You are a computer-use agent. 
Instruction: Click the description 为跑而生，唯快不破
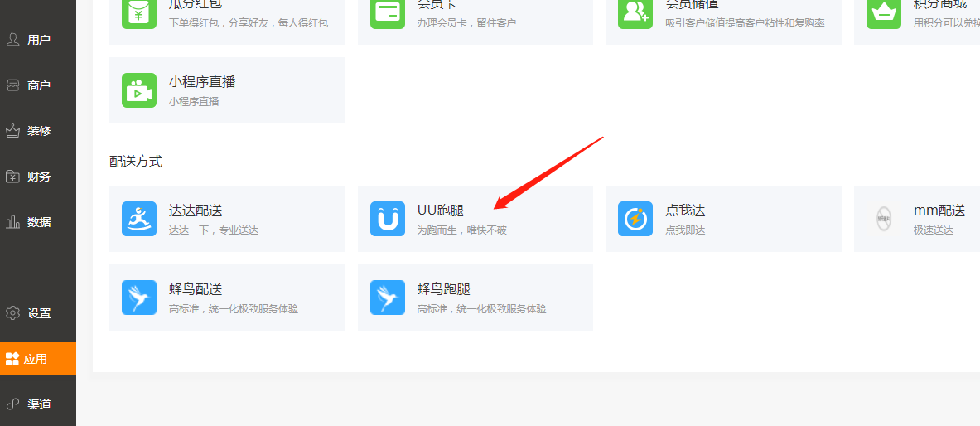tap(462, 230)
